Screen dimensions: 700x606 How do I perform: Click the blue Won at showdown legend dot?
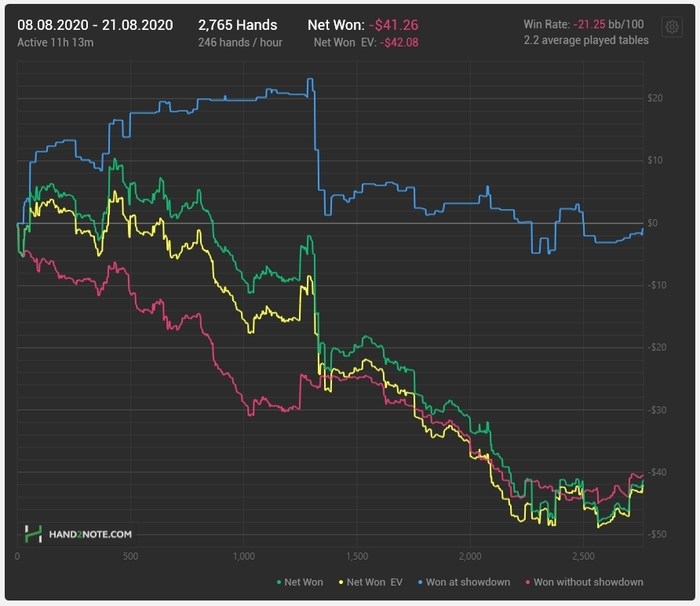pos(423,582)
